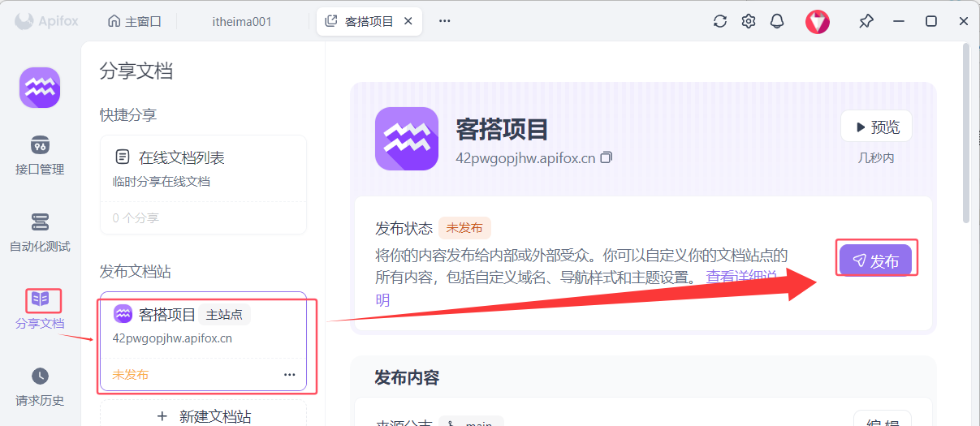Viewport: 980px width, 426px height.
Task: Select the 客搭项目 主站点 doc site card
Action: tap(203, 341)
